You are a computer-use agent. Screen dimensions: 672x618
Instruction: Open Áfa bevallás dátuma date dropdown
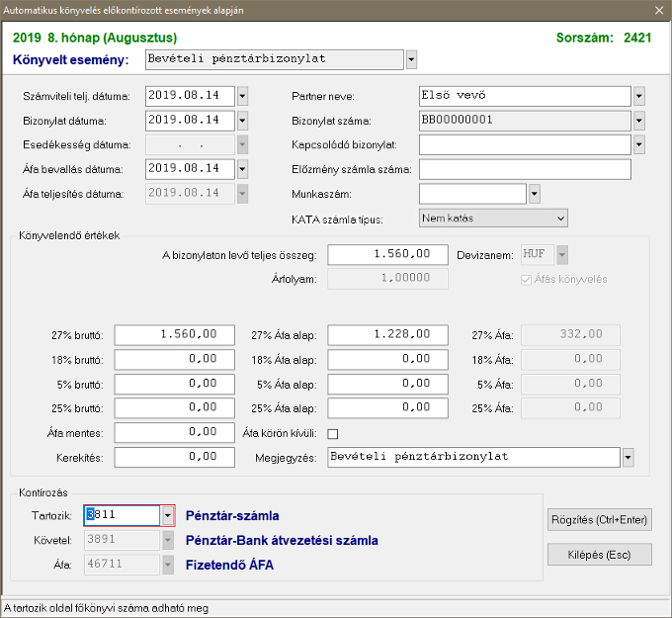click(242, 169)
